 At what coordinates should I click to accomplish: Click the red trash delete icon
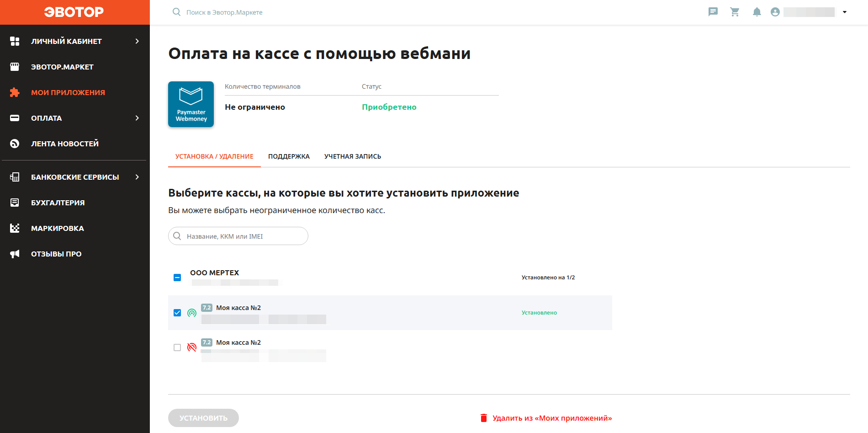(x=484, y=418)
